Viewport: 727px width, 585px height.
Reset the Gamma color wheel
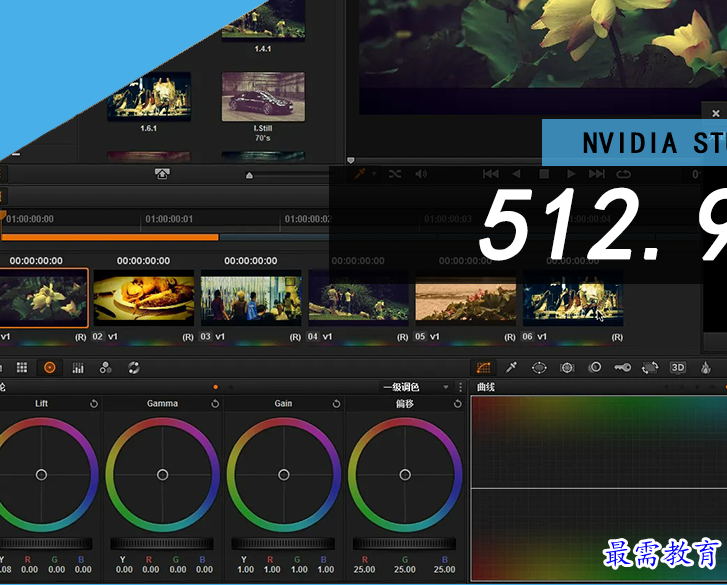coord(215,404)
